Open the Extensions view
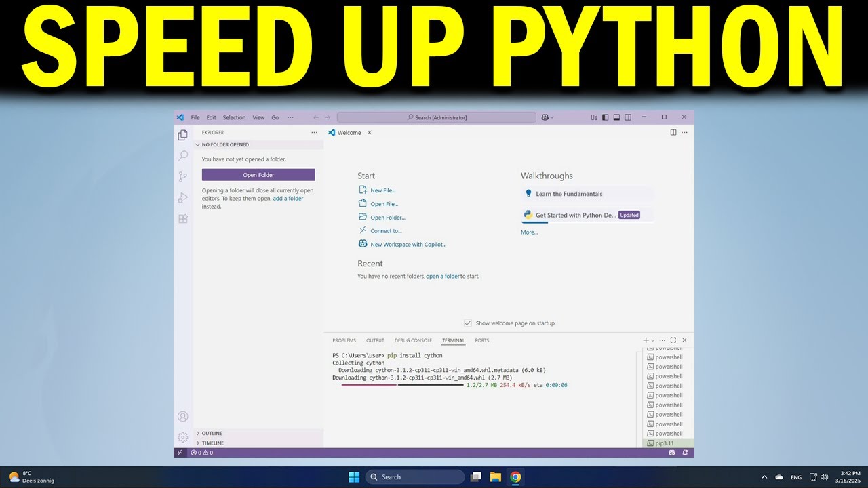Screen dimensions: 868x488 pyautogui.click(x=182, y=219)
